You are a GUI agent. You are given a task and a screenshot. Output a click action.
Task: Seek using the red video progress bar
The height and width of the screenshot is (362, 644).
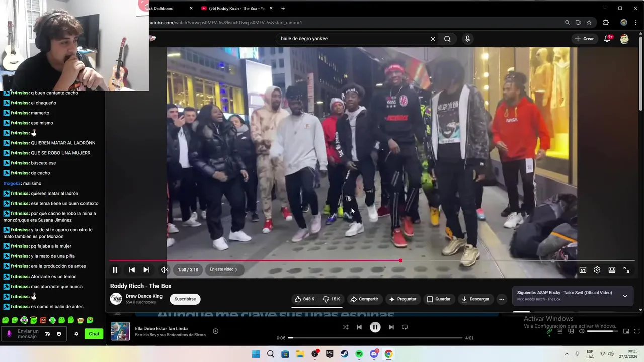pyautogui.click(x=372, y=260)
